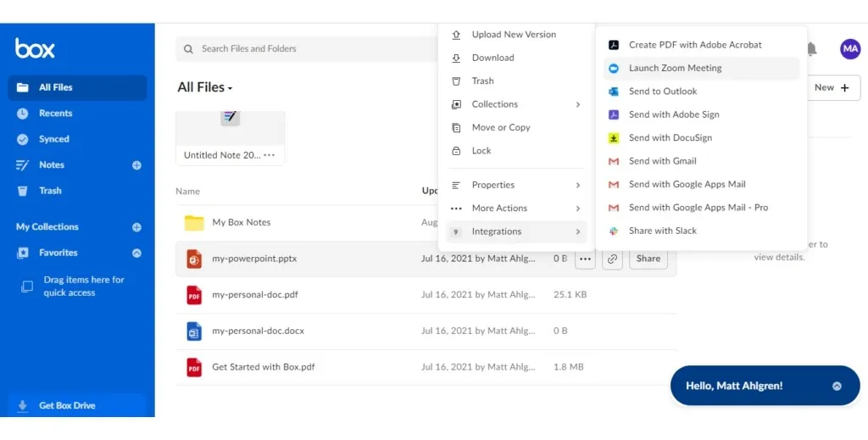868x440 pixels.
Task: Open the MA account avatar menu
Action: click(x=850, y=49)
